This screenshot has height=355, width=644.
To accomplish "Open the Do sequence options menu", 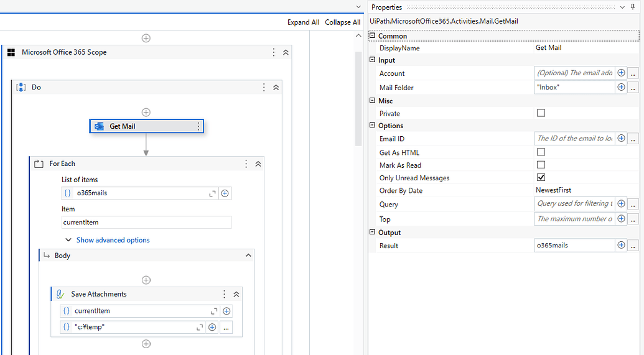I will [264, 88].
